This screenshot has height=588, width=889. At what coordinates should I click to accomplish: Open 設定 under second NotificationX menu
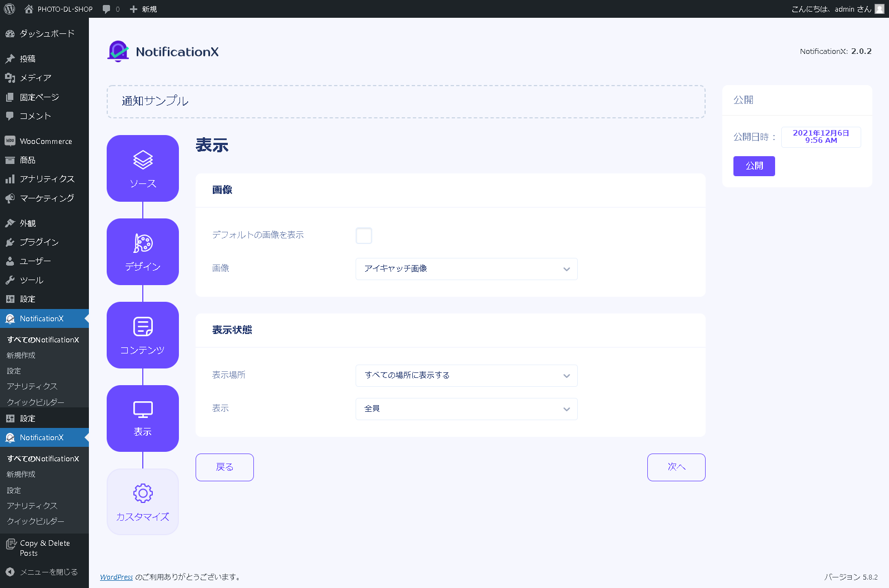14,490
